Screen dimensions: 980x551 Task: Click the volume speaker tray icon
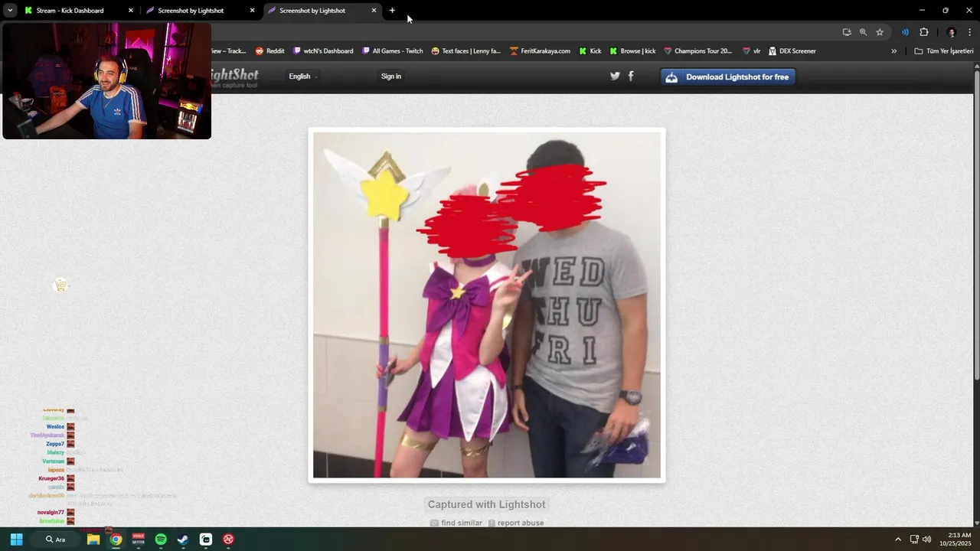(x=927, y=540)
